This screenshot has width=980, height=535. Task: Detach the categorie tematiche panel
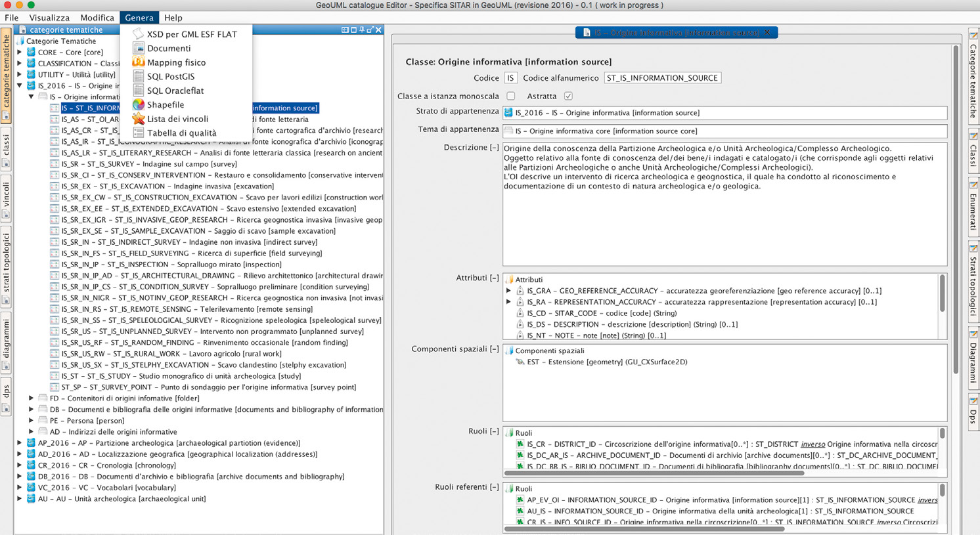pos(370,30)
